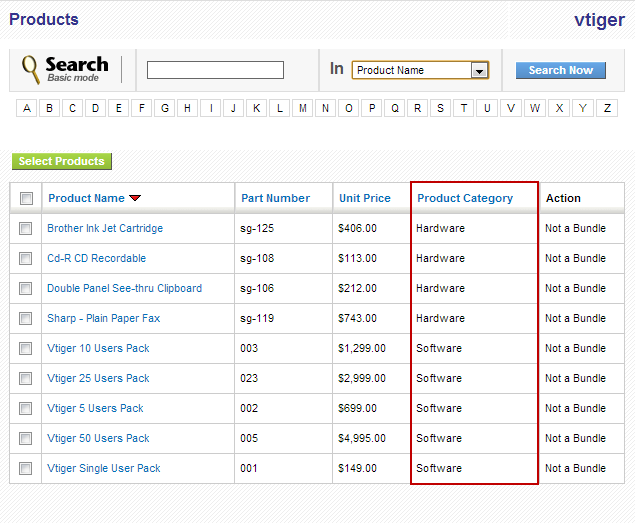Click into the search text input field

pyautogui.click(x=215, y=70)
